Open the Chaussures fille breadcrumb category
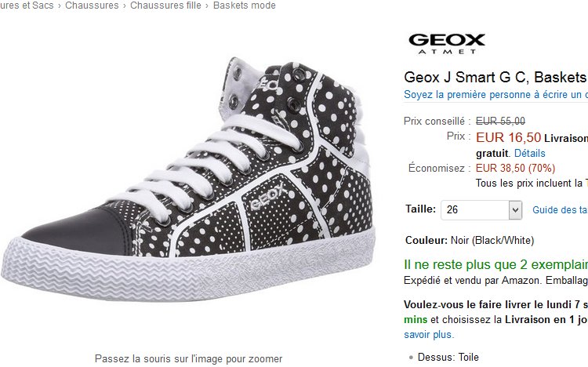 click(165, 5)
